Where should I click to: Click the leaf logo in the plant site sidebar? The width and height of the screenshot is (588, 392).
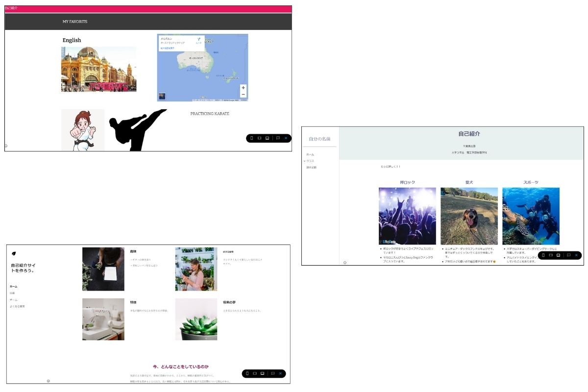click(x=14, y=253)
